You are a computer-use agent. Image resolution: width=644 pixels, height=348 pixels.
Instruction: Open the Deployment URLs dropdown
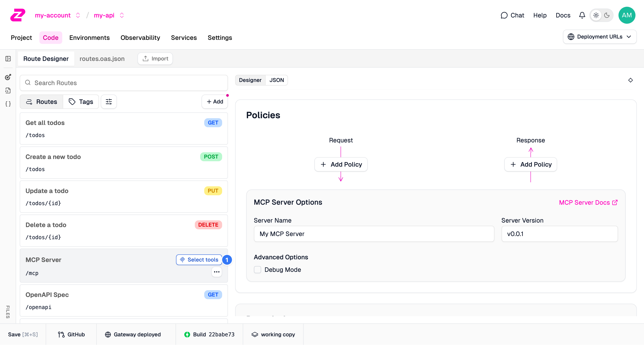[x=599, y=37]
